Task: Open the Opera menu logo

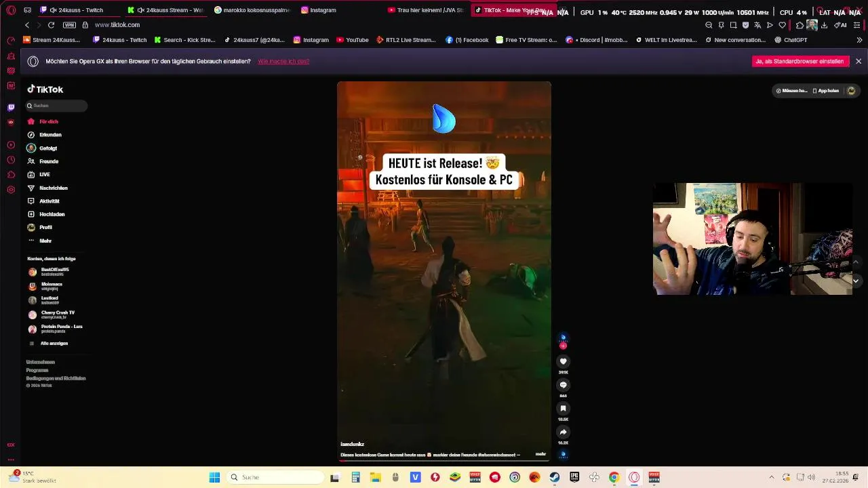Action: pyautogui.click(x=11, y=10)
